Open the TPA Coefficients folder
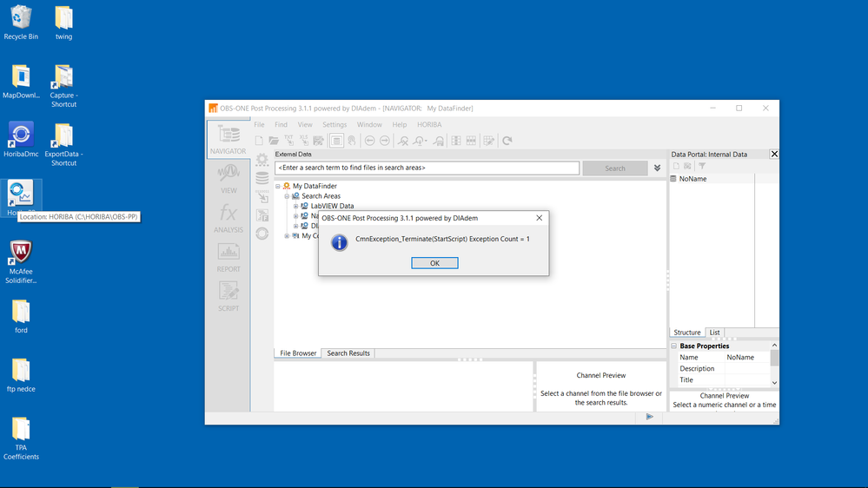Viewport: 868px width, 488px height. point(21,439)
